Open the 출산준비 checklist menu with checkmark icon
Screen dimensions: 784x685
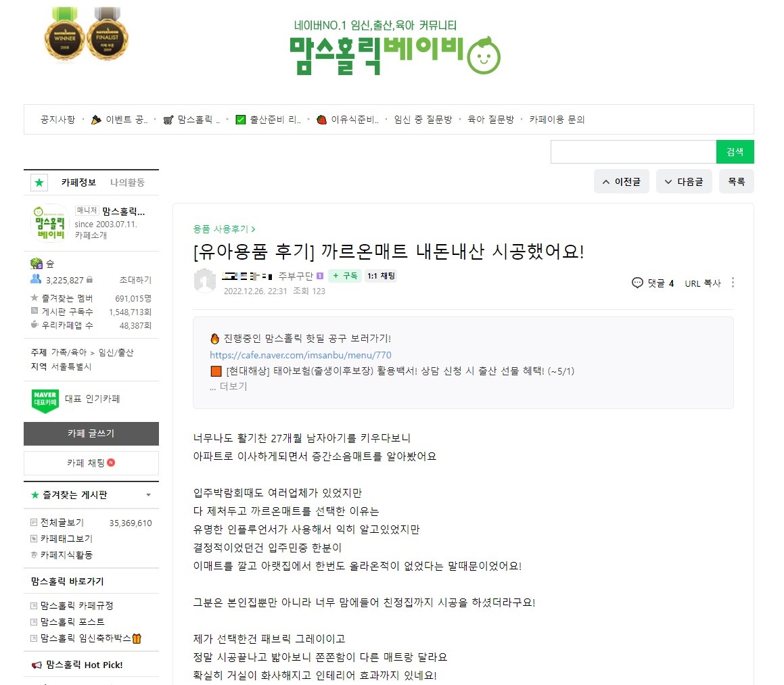[x=269, y=120]
